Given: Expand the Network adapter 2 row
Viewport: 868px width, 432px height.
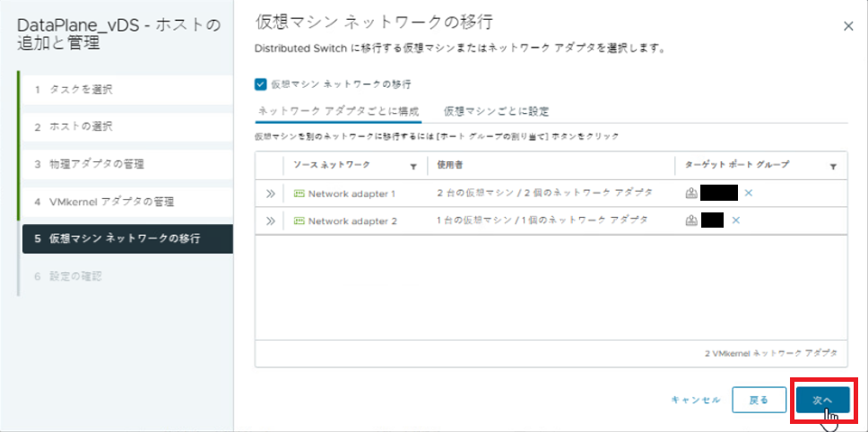Looking at the screenshot, I should pyautogui.click(x=270, y=220).
